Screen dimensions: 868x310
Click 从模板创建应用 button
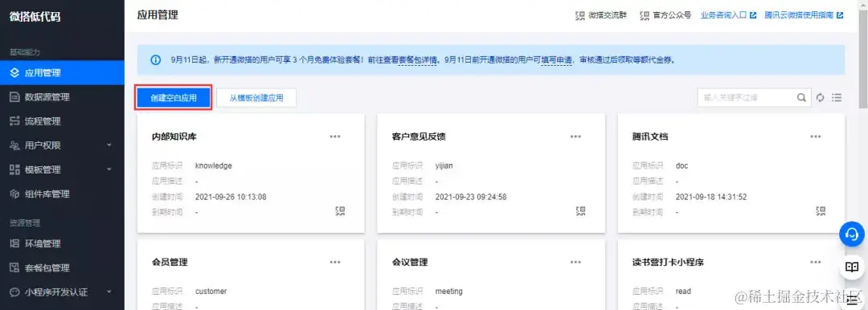[256, 98]
